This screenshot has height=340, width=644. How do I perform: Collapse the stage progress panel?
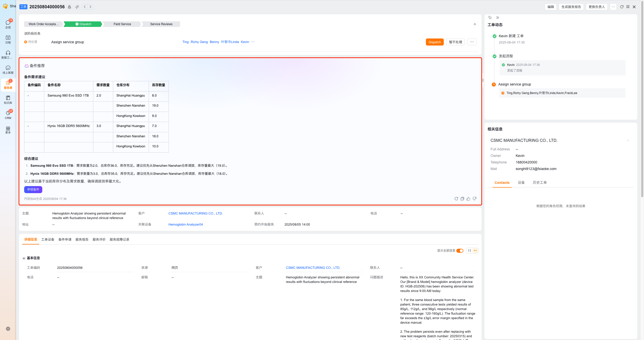click(475, 24)
